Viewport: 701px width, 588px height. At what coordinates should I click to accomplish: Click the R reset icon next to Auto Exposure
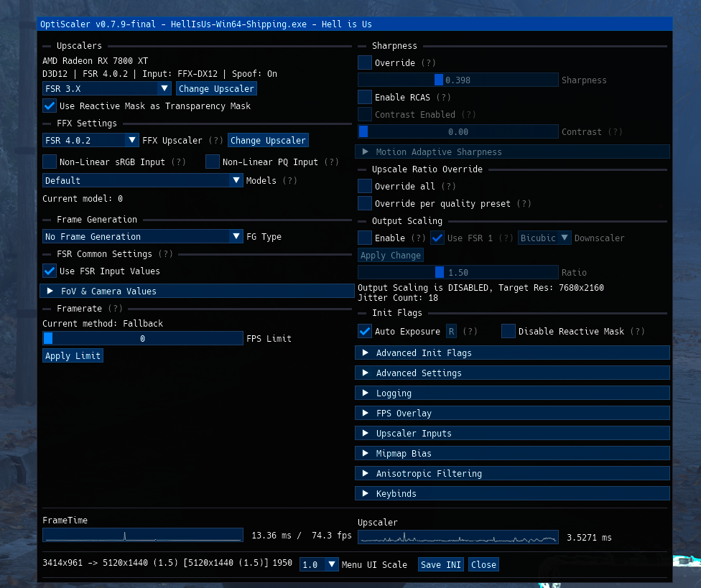pyautogui.click(x=452, y=331)
